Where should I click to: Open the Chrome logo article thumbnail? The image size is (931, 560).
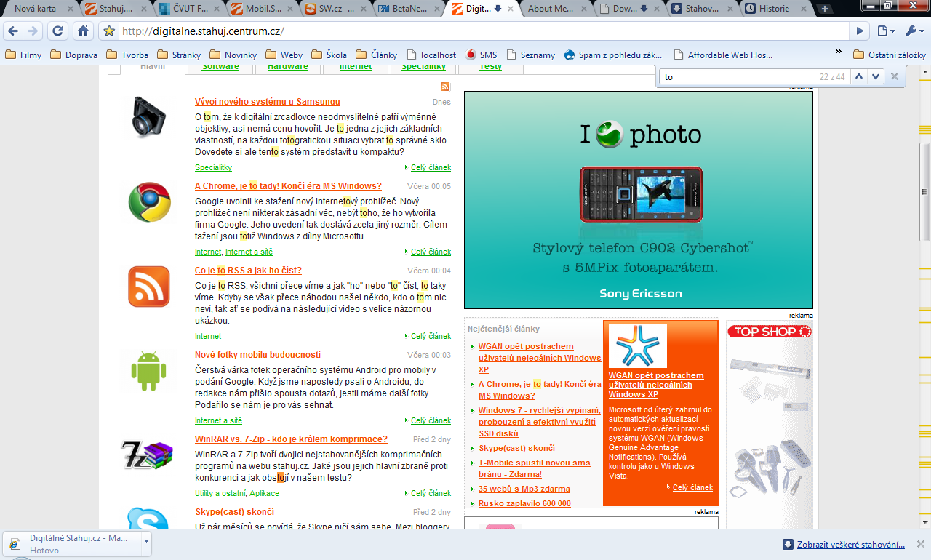149,201
